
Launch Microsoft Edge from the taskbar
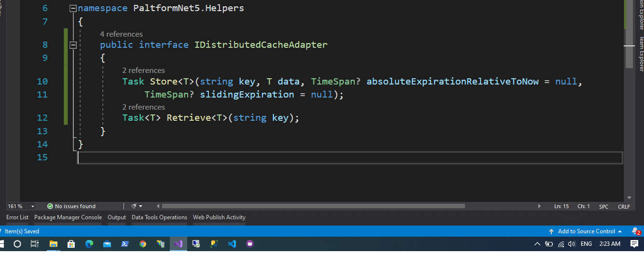coord(89,244)
